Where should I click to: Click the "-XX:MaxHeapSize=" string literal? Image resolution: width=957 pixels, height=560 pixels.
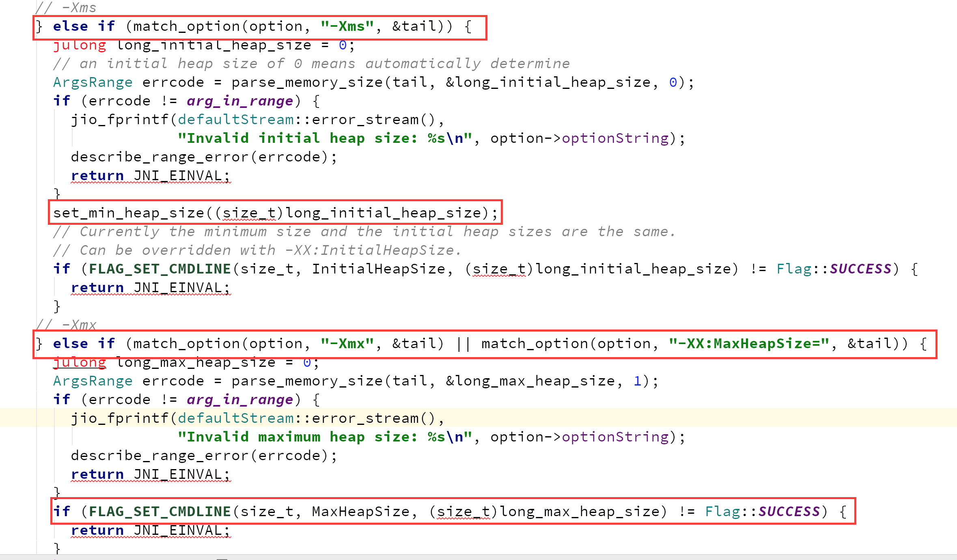749,344
